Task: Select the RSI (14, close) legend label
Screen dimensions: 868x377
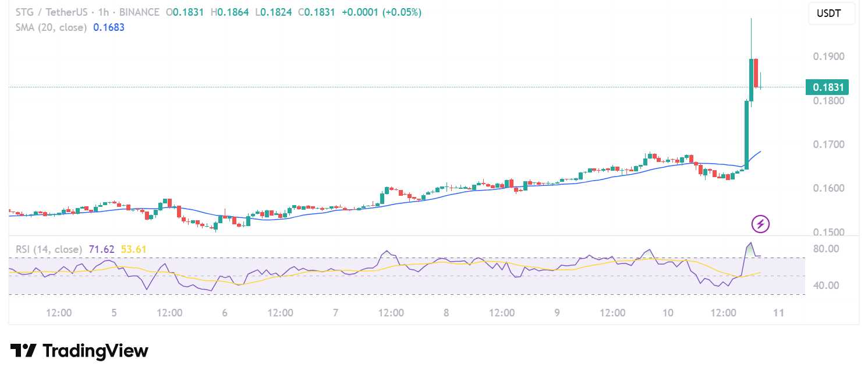Action: coord(49,249)
